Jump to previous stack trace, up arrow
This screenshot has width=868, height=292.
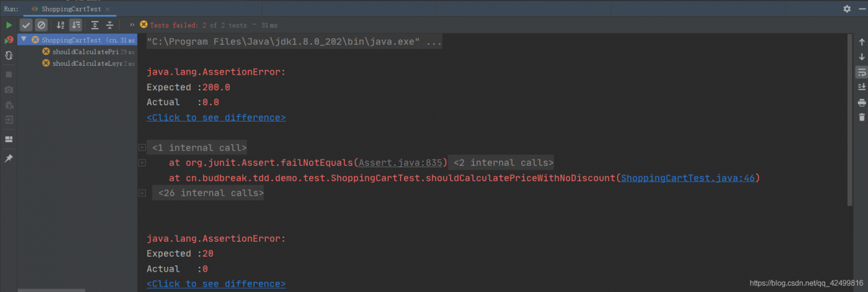(x=862, y=42)
